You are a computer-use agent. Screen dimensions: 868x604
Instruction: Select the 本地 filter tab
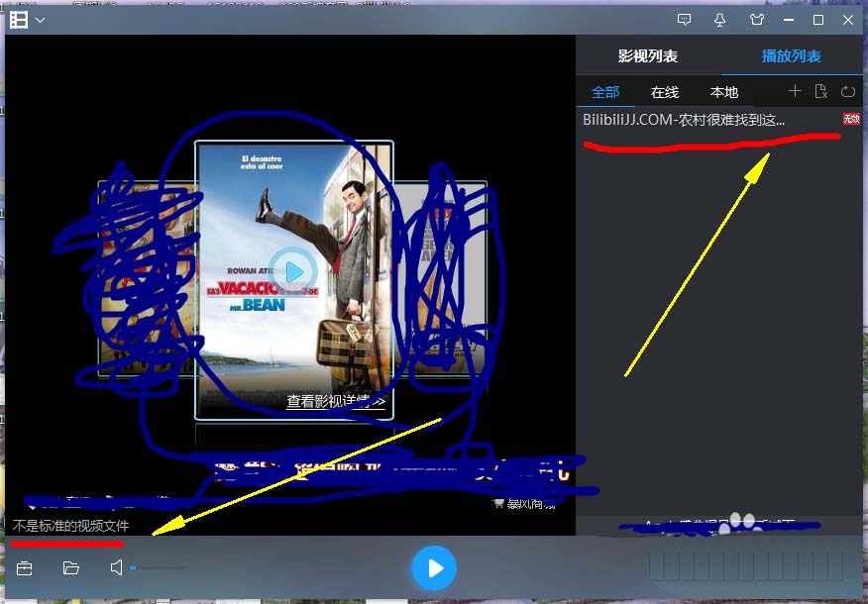coord(724,92)
